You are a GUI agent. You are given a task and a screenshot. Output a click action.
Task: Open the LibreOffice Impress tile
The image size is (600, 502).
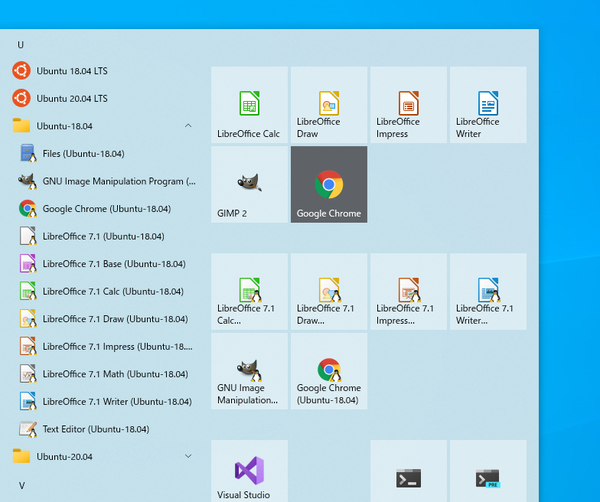[408, 105]
